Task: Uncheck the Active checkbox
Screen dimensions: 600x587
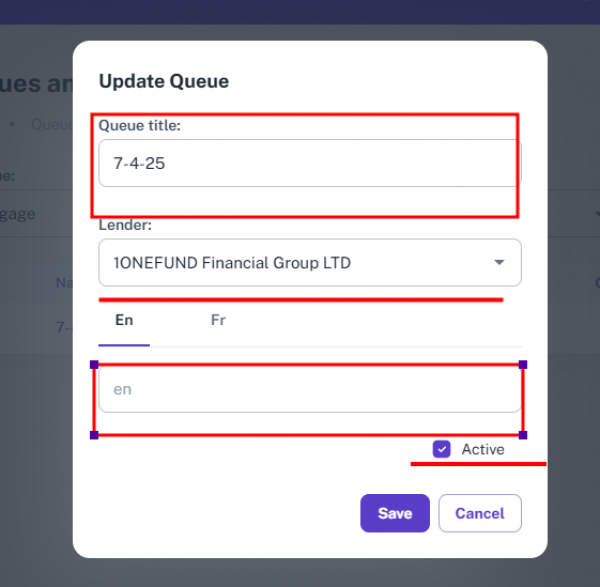Action: tap(442, 450)
